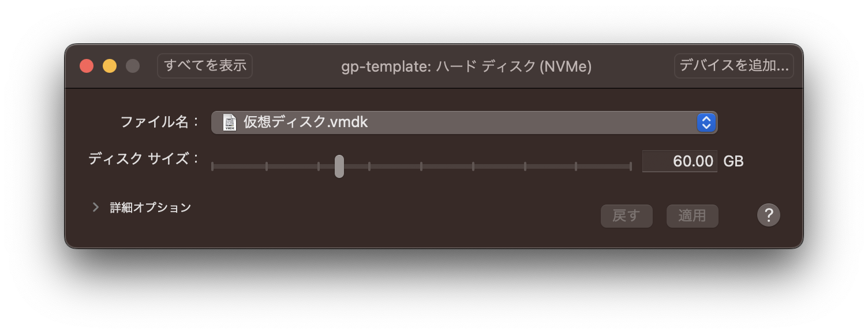Click the gp-template window title text
Viewport: 868px width, 334px height.
466,67
